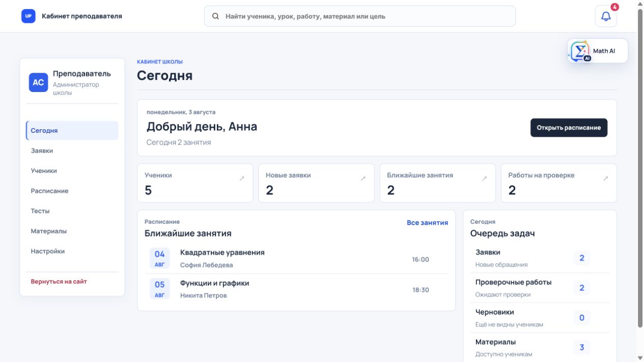Click the search magnifier icon
Screen dimensions: 644x362
click(216, 16)
